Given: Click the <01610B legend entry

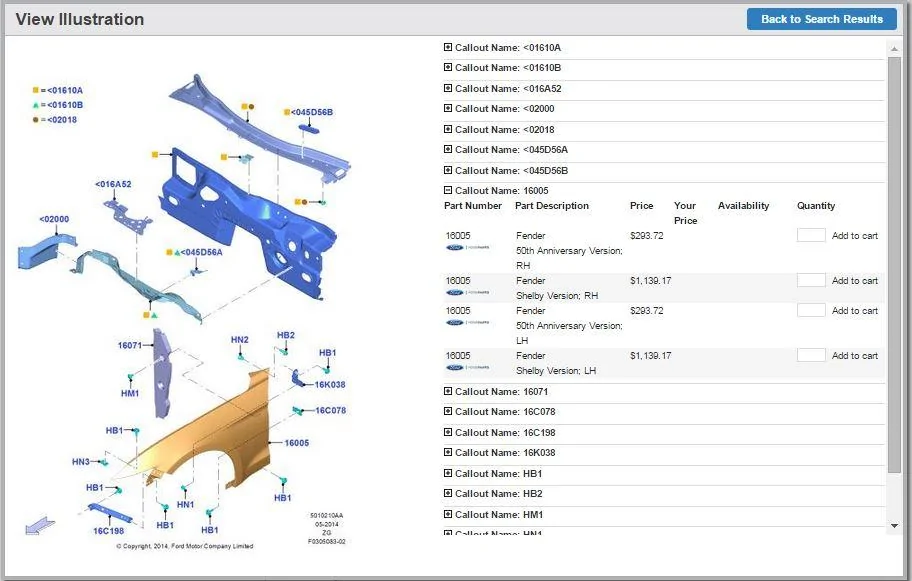Looking at the screenshot, I should pos(58,105).
